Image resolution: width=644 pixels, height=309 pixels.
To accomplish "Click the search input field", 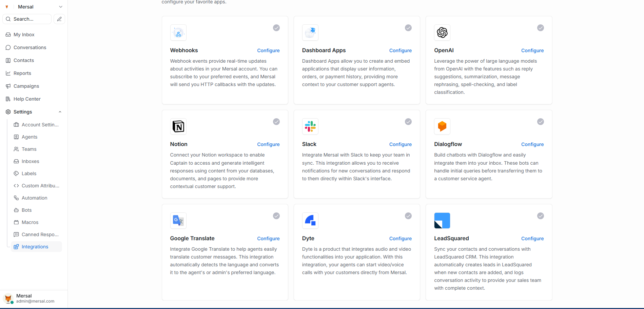I will (27, 19).
